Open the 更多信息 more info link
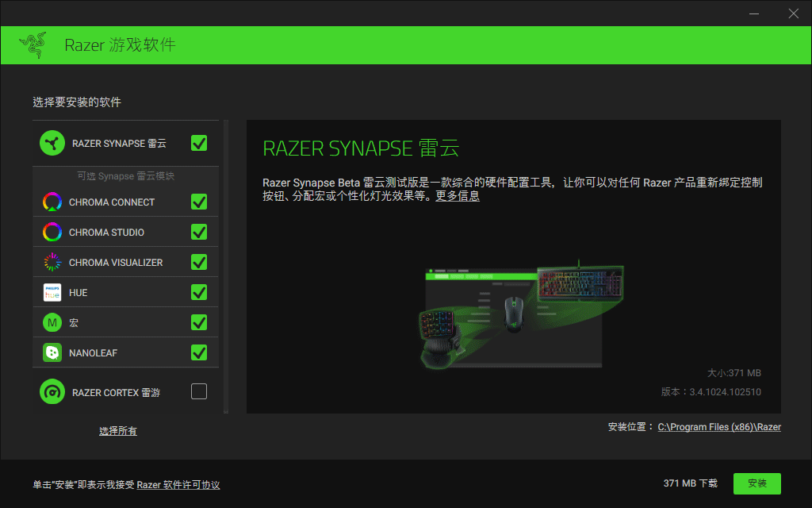 [x=458, y=196]
